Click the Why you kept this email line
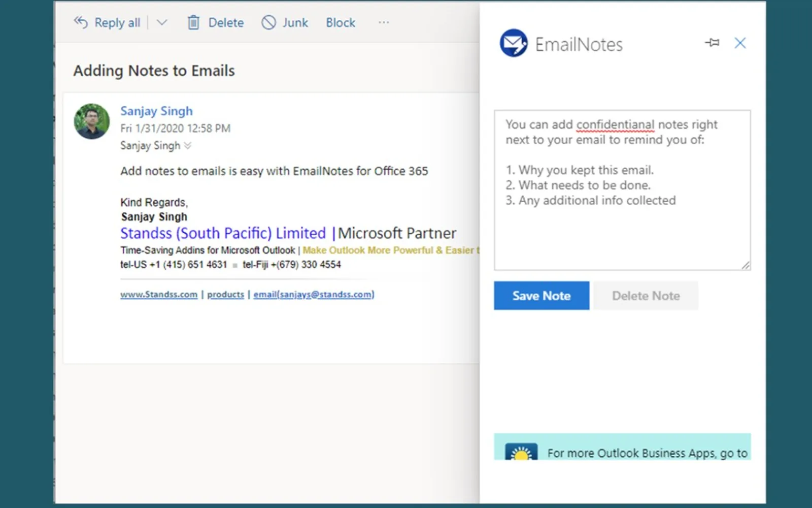Image resolution: width=812 pixels, height=508 pixels. tap(580, 170)
